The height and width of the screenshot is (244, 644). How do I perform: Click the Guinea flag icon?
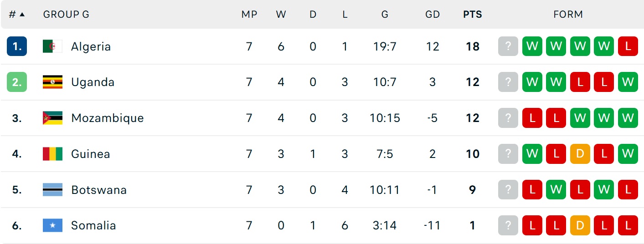52,154
